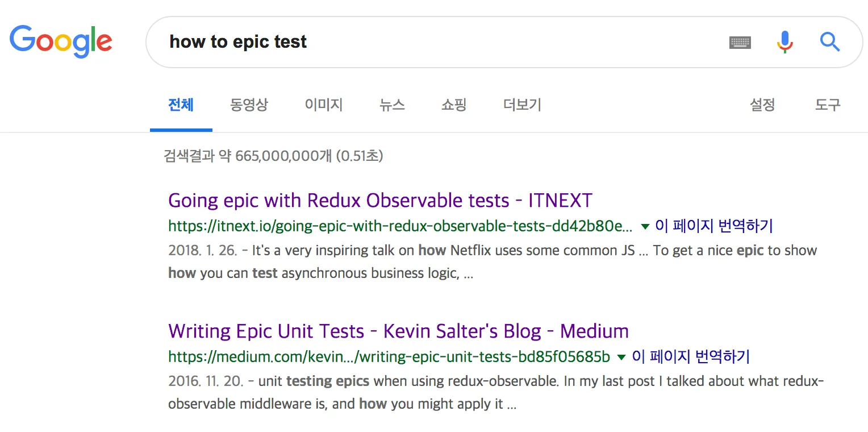The height and width of the screenshot is (432, 868).
Task: Click the Google logo
Action: pyautogui.click(x=61, y=40)
